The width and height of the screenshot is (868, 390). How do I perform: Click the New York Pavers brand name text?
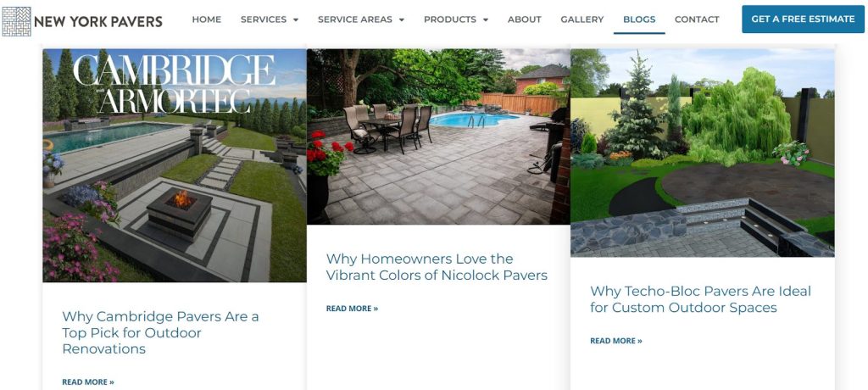pos(98,21)
